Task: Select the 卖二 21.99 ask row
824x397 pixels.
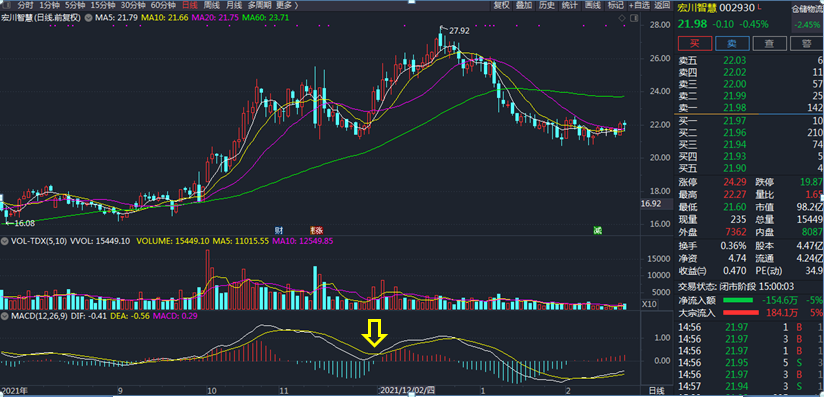Action: [x=750, y=96]
